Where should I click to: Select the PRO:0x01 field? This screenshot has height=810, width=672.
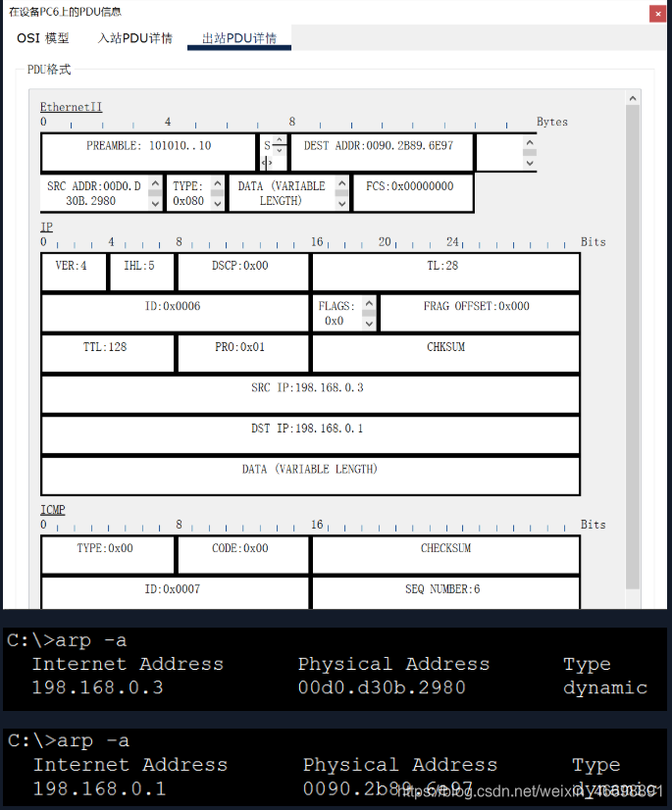pyautogui.click(x=243, y=353)
